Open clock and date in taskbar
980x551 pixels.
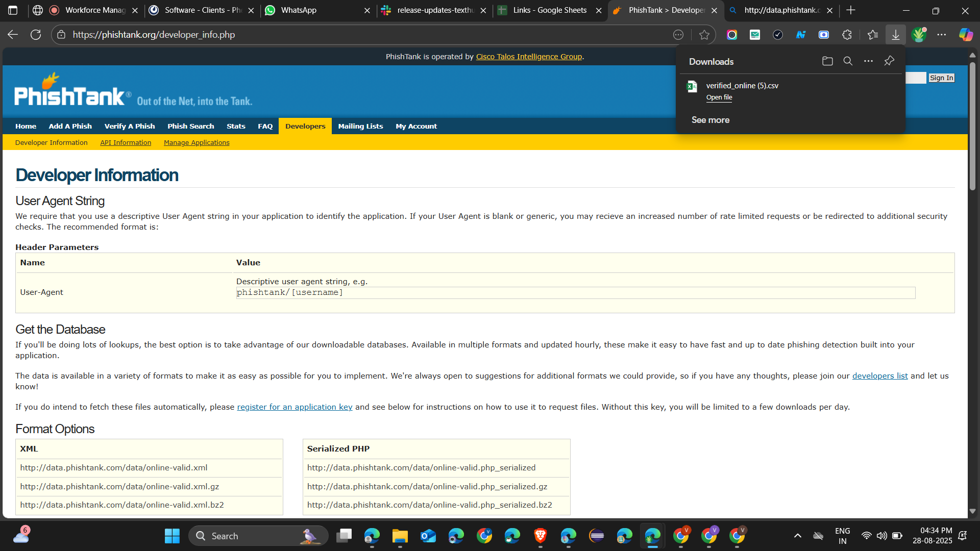coord(932,536)
